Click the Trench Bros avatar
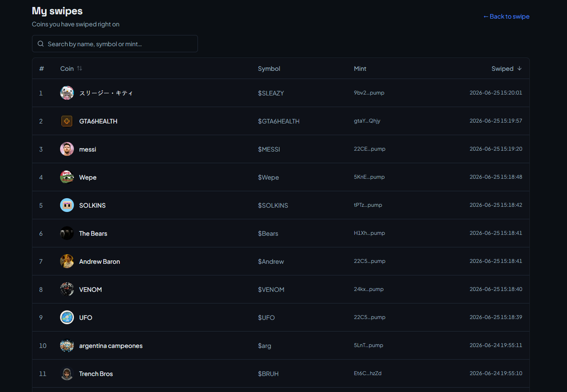 67,373
